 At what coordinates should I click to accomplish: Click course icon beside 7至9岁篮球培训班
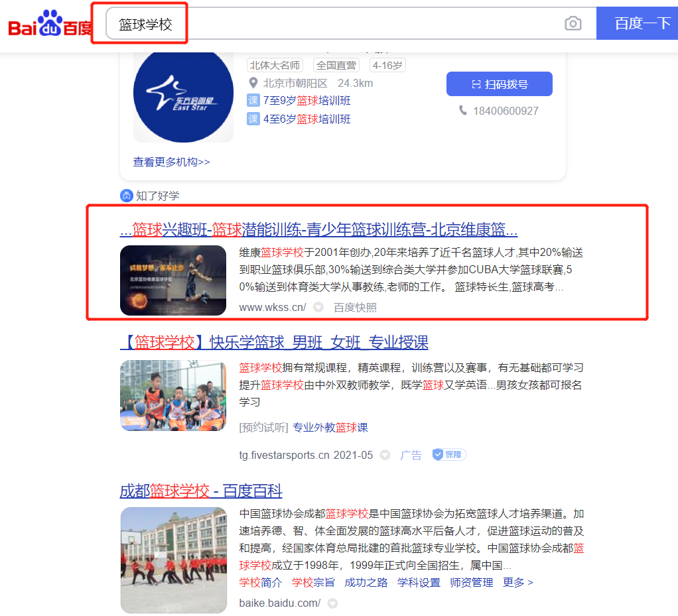253,100
